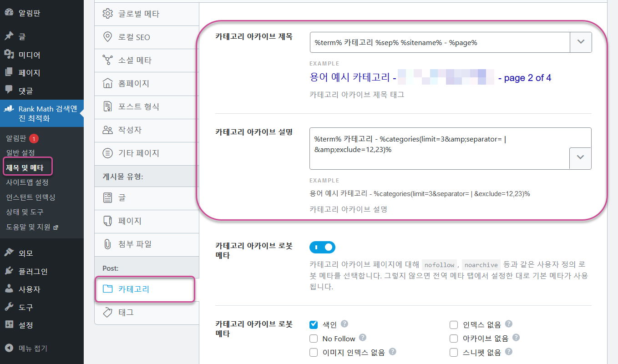Switch to 인스턴트 인덱싱 settings
Image resolution: width=618 pixels, height=364 pixels.
coord(30,197)
